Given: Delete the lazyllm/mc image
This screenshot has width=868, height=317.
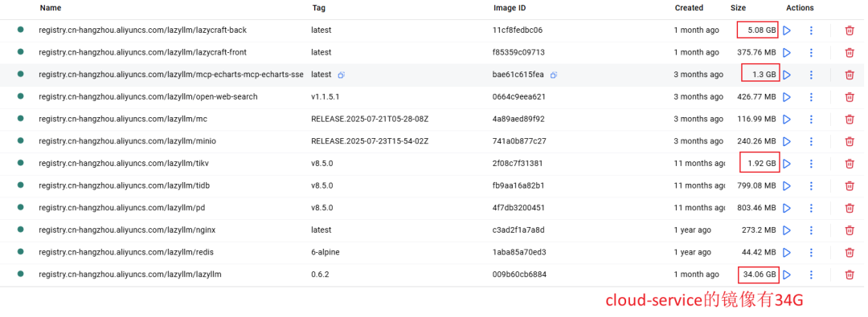Looking at the screenshot, I should [850, 119].
